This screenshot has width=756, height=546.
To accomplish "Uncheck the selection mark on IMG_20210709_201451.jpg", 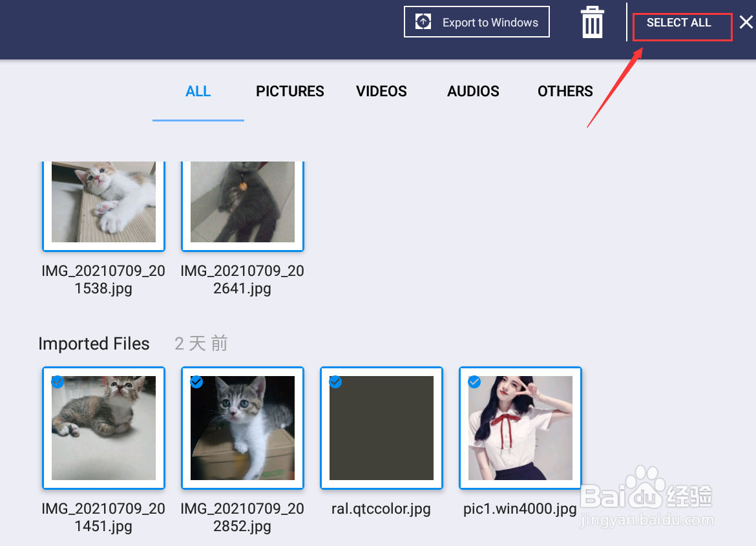I will 58,382.
